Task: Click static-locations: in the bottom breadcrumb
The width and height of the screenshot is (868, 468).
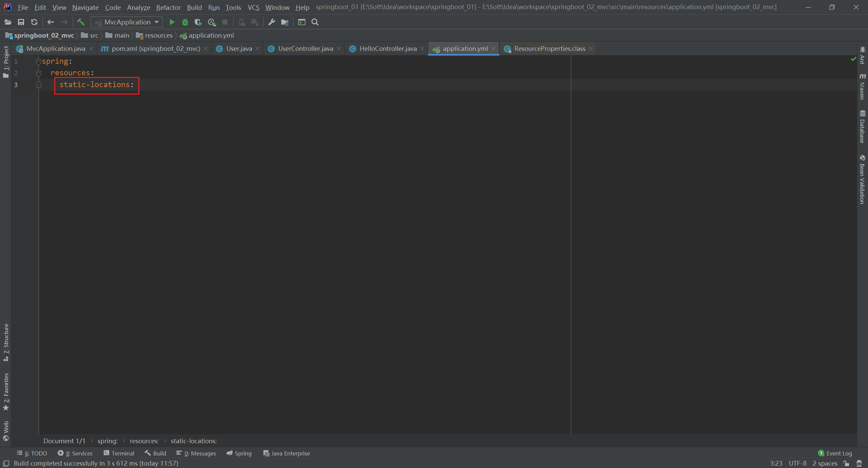Action: coord(194,441)
